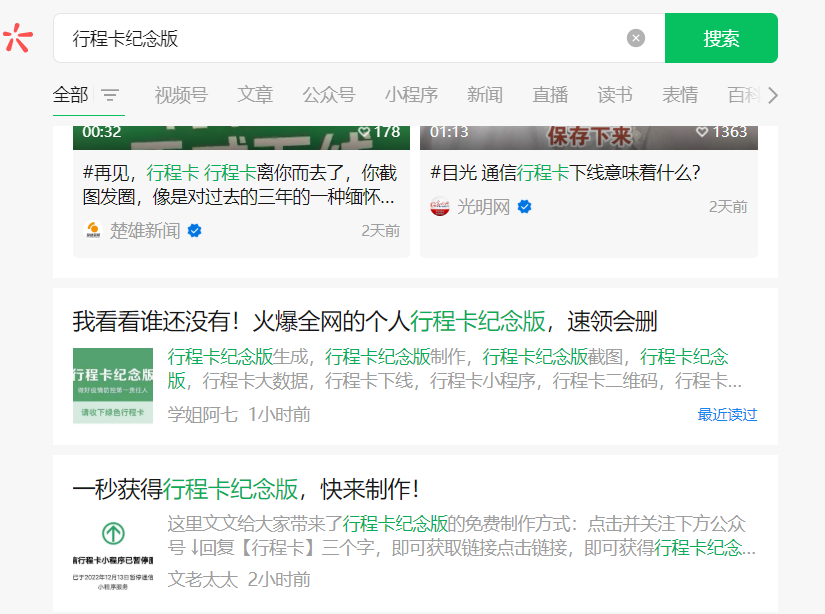The image size is (825, 614).
Task: Select the 表情 tab
Action: click(x=679, y=95)
